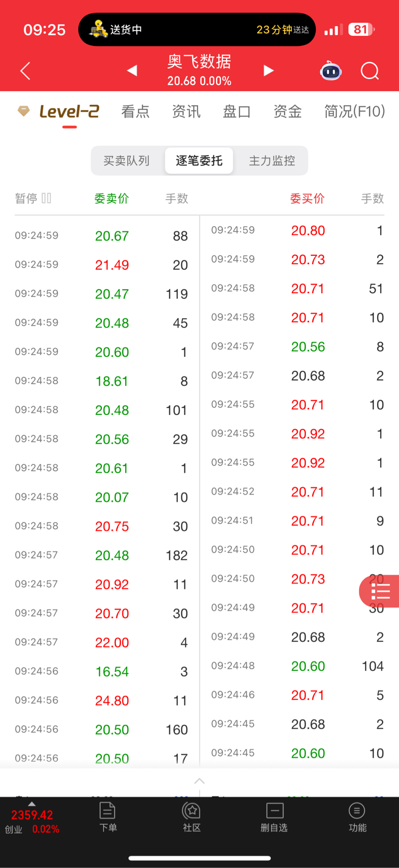Open the red floating list menu button
The width and height of the screenshot is (399, 868).
coord(380,591)
